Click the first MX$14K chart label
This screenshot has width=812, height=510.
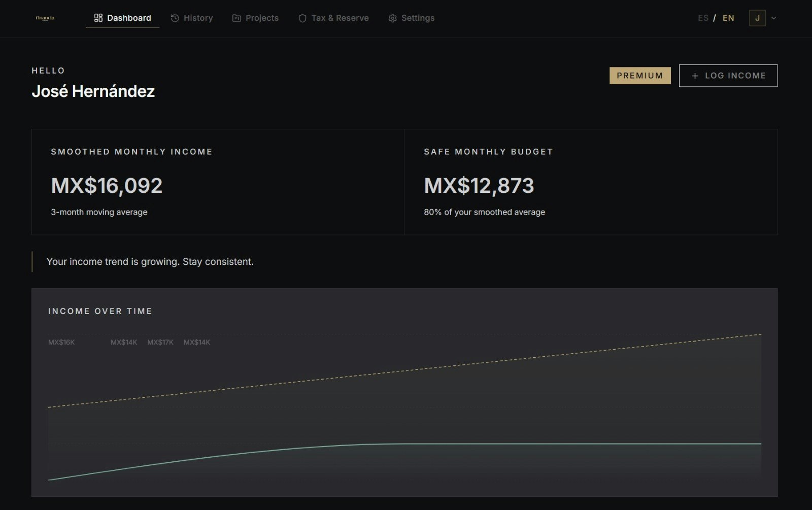click(x=124, y=342)
